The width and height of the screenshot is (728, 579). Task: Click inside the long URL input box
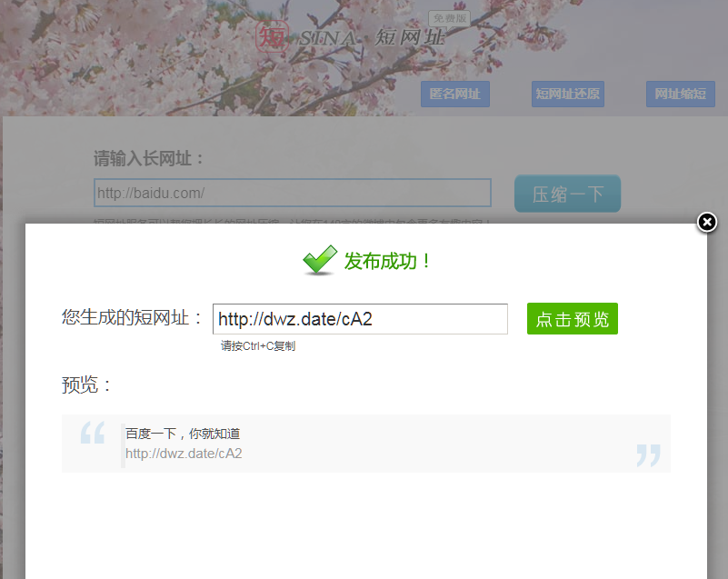click(x=291, y=193)
